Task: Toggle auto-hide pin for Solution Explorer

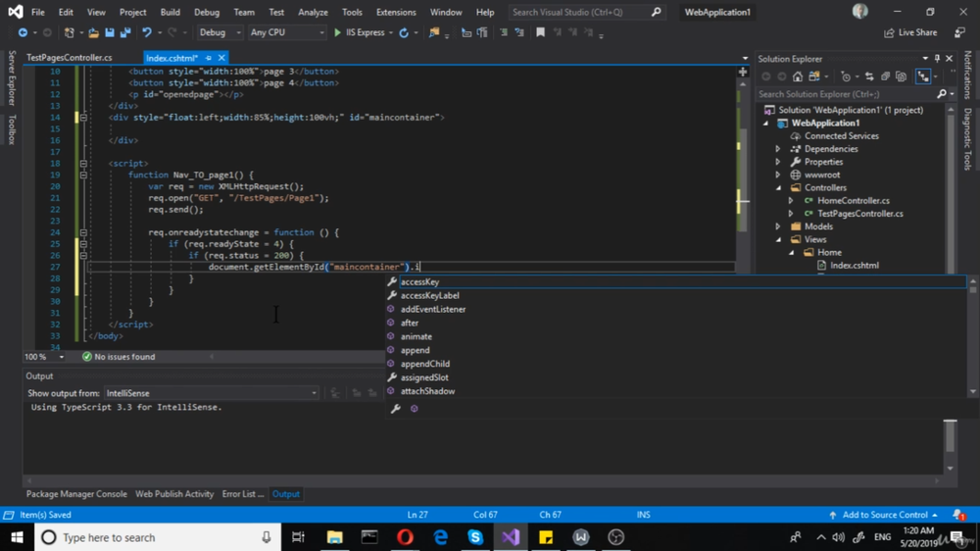Action: tap(937, 59)
